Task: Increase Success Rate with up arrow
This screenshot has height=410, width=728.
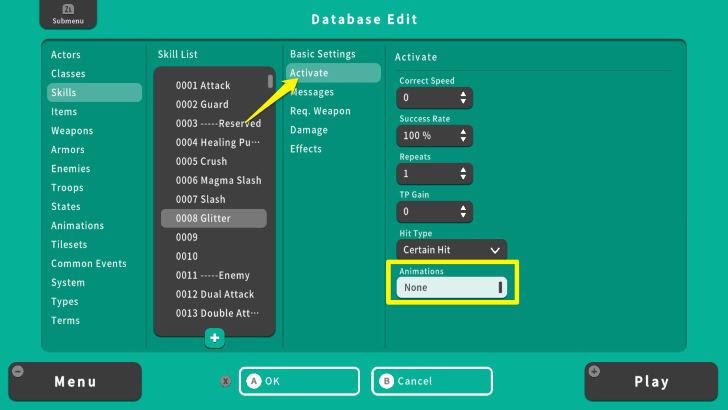Action: [x=463, y=132]
